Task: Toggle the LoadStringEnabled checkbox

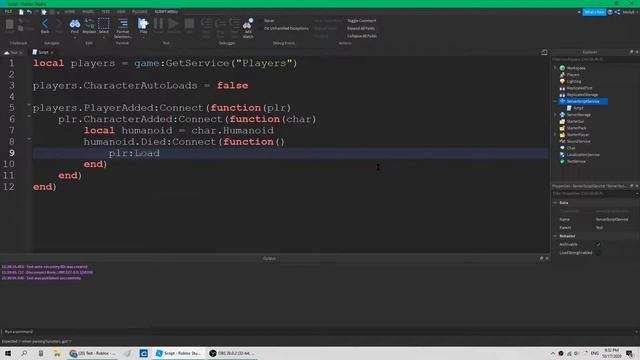Action: click(x=598, y=253)
